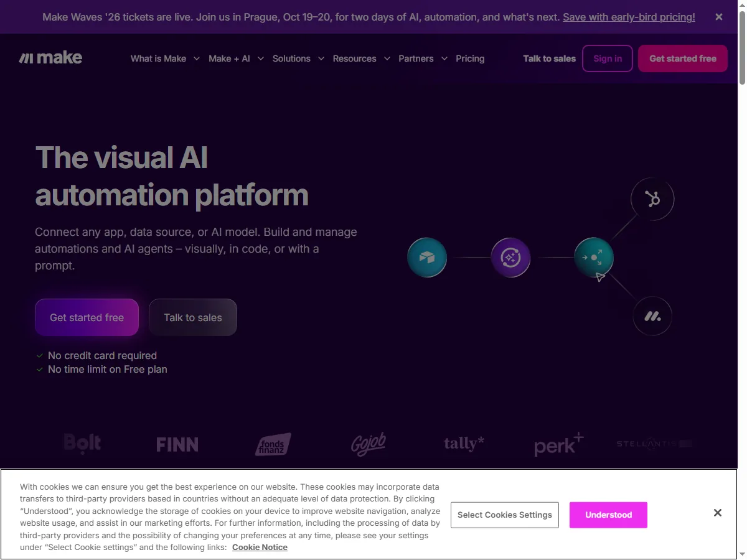Go to the Pricing page
This screenshot has width=747, height=560.
point(470,58)
